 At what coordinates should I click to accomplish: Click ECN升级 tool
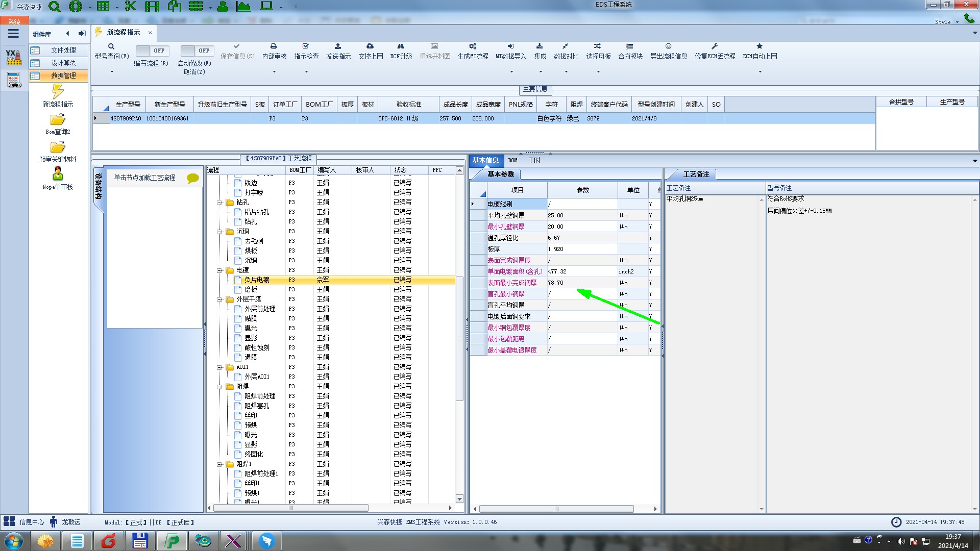tap(401, 52)
